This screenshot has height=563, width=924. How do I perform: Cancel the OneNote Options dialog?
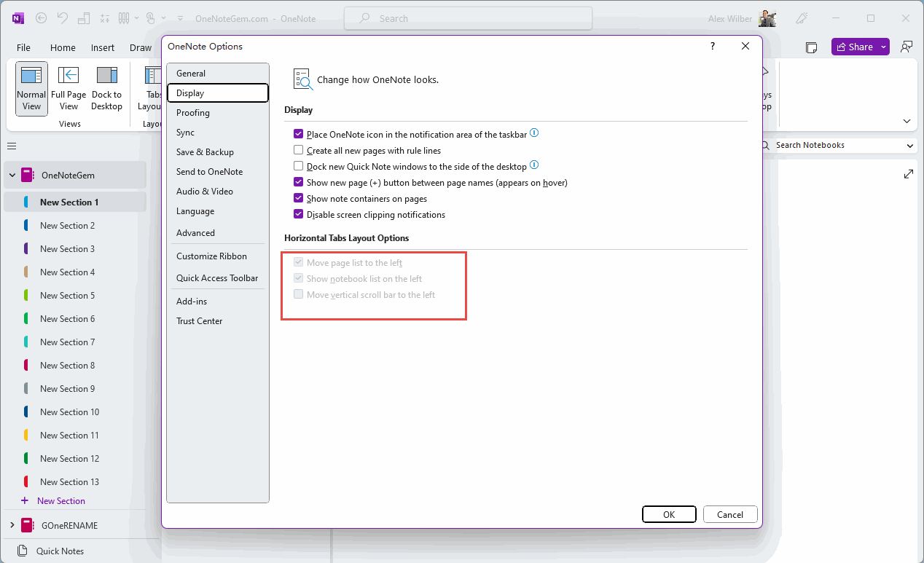coord(730,514)
